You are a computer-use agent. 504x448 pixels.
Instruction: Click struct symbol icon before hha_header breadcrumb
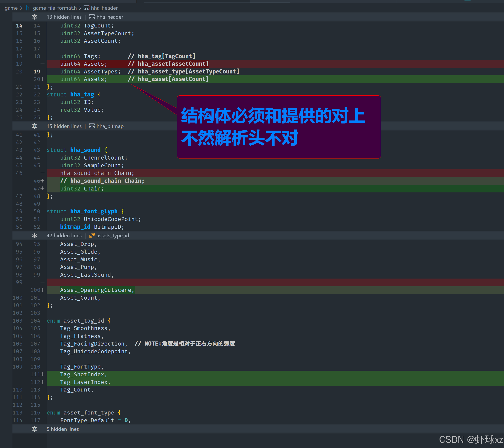pyautogui.click(x=86, y=8)
